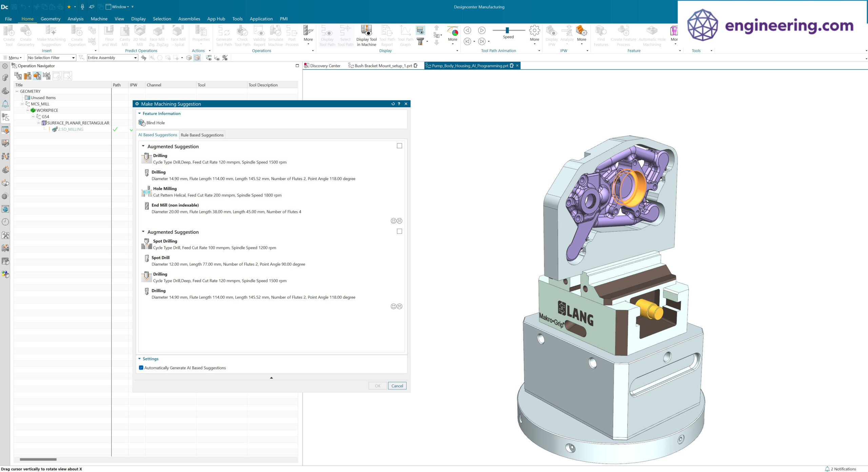Check the second Augmented Suggestion checkbox
This screenshot has height=472, width=868.
coord(399,231)
